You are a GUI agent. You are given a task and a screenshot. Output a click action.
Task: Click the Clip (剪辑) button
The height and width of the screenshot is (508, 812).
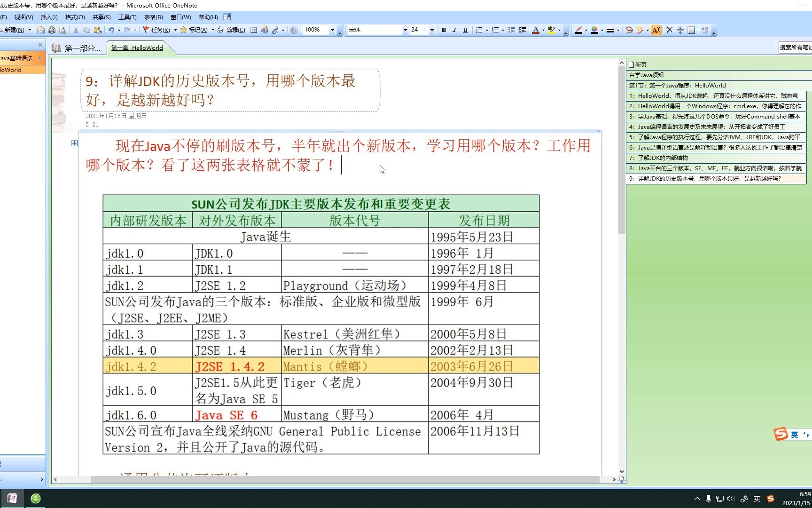tap(232, 30)
